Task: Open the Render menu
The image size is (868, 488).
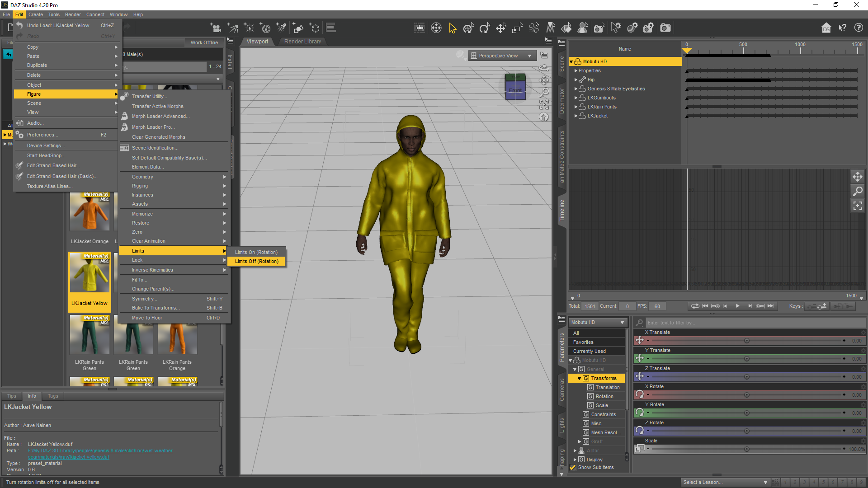Action: coord(73,15)
